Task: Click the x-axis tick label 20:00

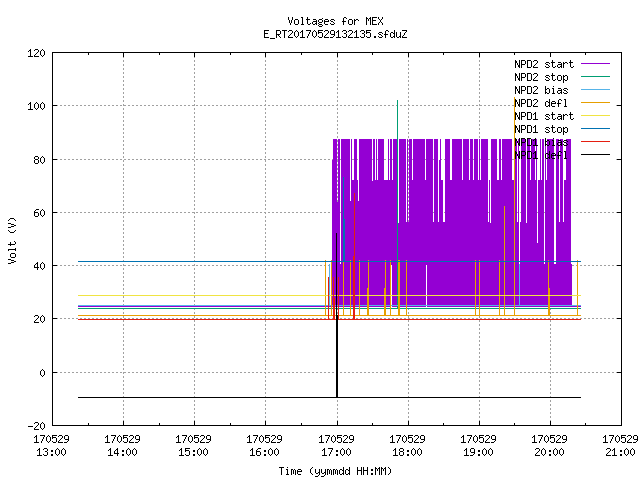Action: (x=549, y=452)
